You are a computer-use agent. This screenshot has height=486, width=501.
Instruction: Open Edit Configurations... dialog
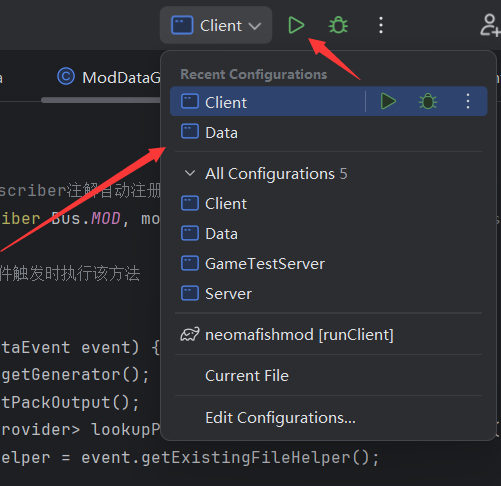tap(329, 417)
